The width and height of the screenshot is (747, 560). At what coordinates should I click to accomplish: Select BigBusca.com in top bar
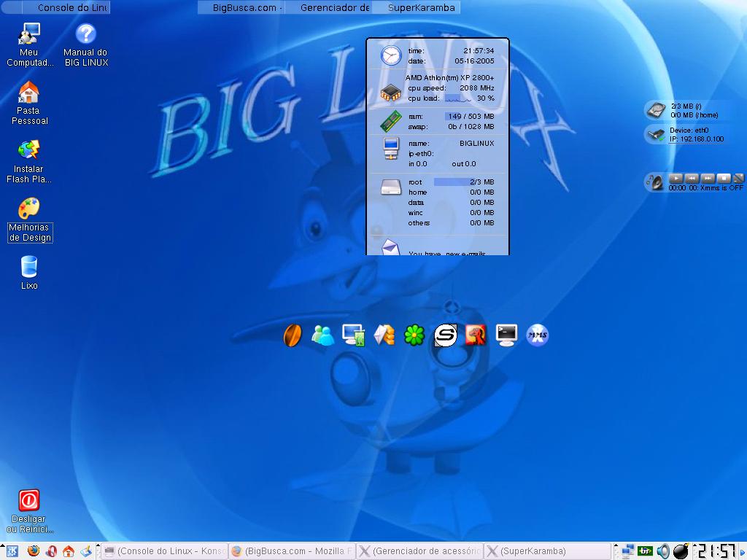tap(241, 7)
